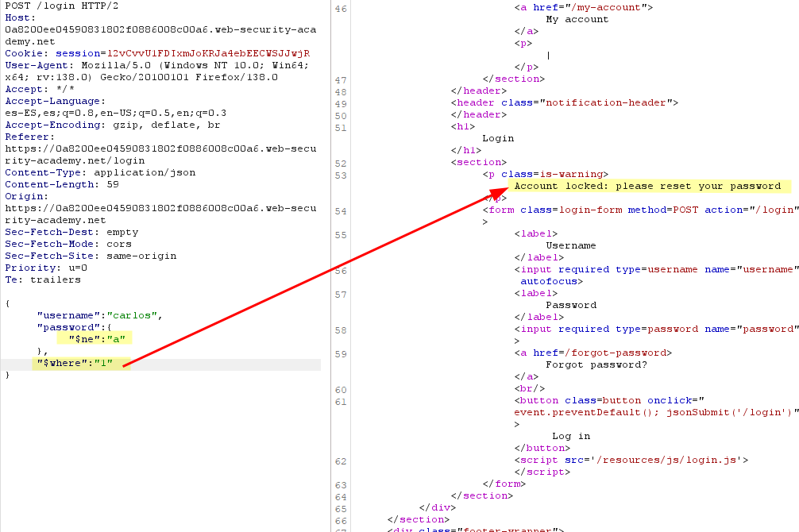This screenshot has height=532, width=799.
Task: Click the Origin header name
Action: pyautogui.click(x=26, y=196)
